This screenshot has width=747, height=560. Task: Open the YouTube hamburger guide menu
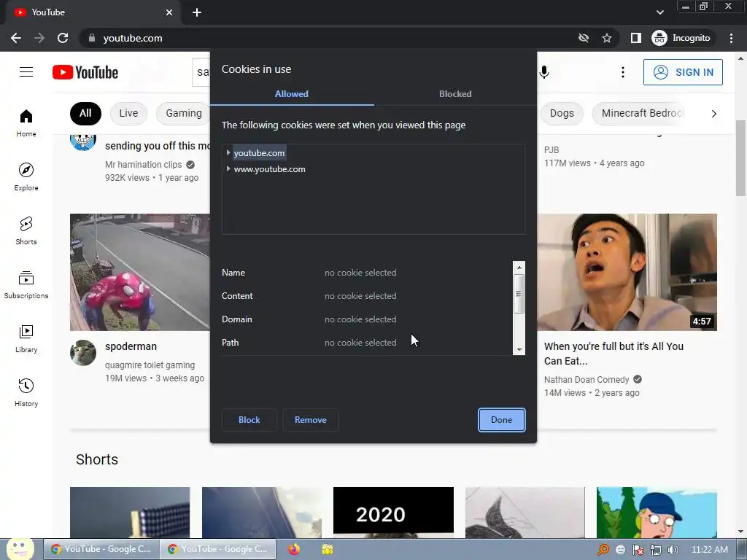pyautogui.click(x=26, y=72)
